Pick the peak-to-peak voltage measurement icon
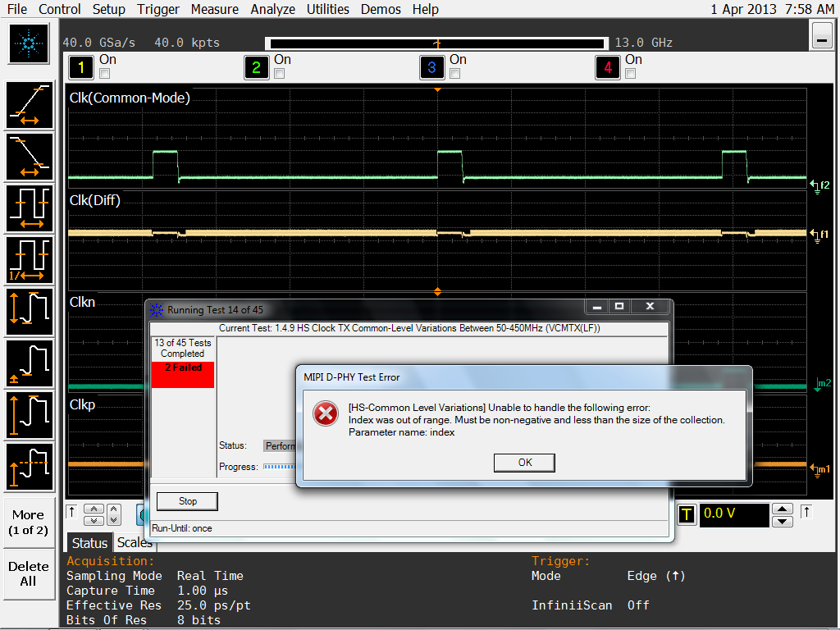The width and height of the screenshot is (840, 630). tap(30, 311)
